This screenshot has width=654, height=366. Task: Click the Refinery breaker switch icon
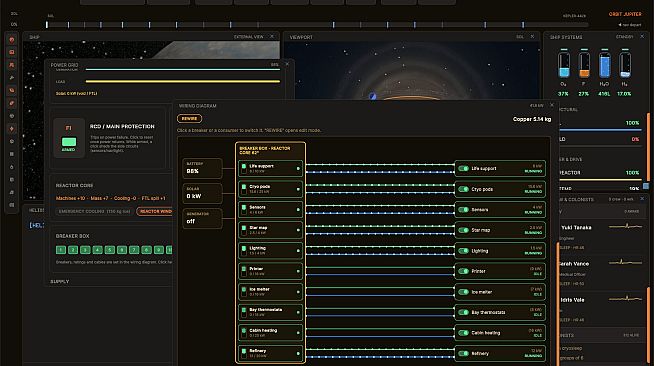pyautogui.click(x=244, y=353)
